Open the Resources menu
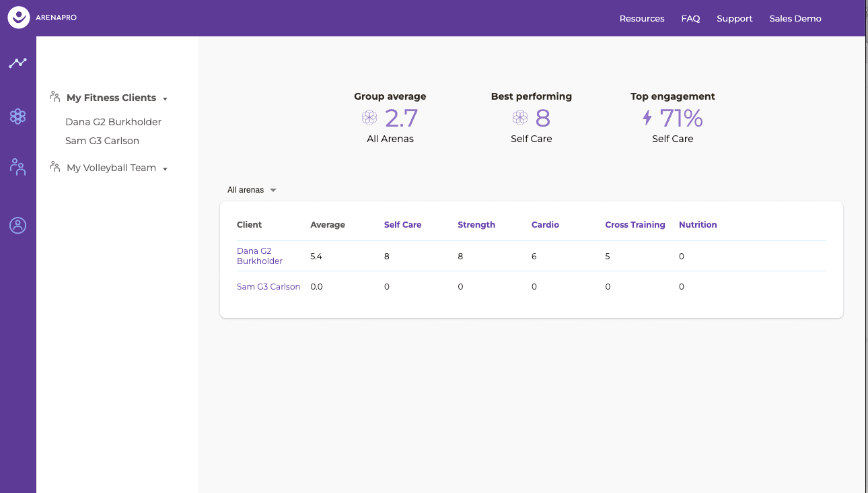The height and width of the screenshot is (493, 868). point(642,18)
